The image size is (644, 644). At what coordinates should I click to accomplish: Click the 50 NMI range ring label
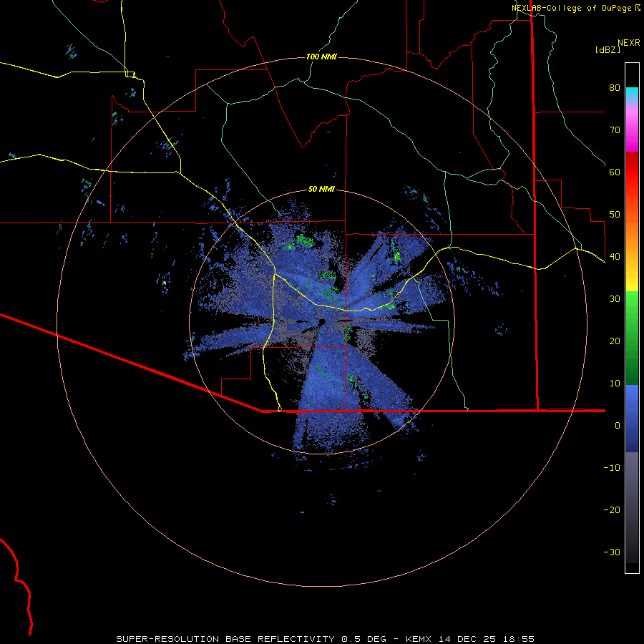point(321,190)
